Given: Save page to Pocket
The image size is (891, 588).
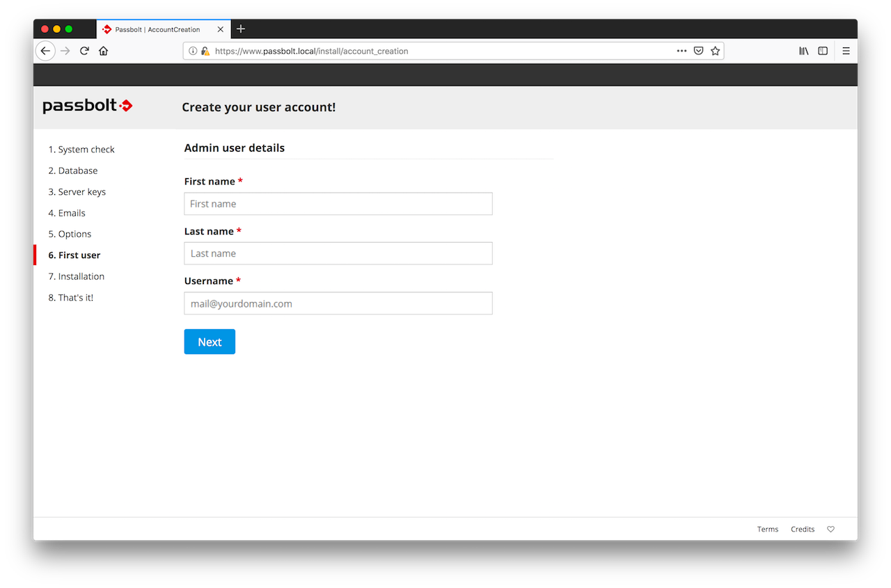Looking at the screenshot, I should (698, 51).
